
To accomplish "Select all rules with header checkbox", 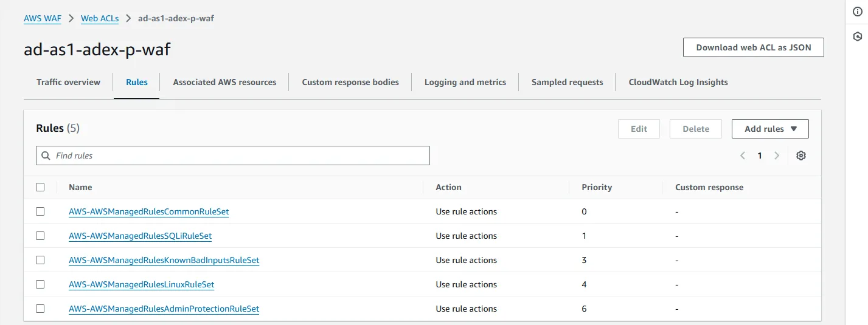I will (x=40, y=187).
